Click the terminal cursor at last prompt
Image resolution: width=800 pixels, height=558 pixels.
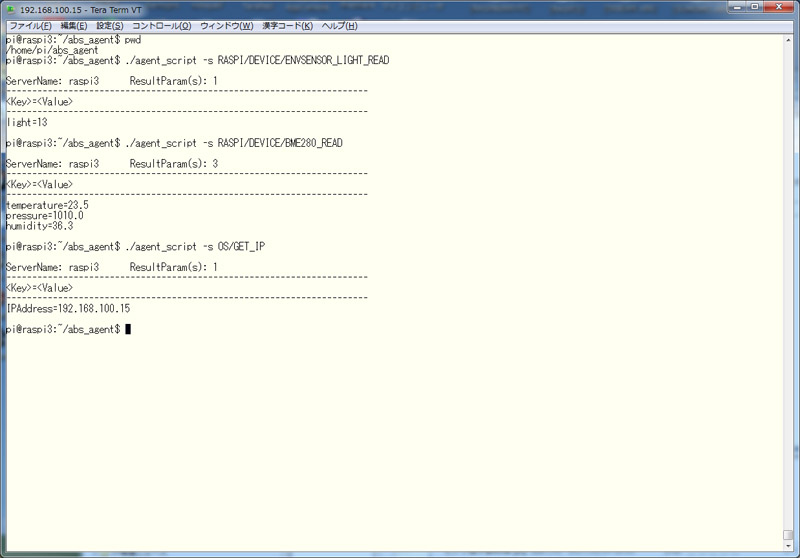pyautogui.click(x=128, y=329)
